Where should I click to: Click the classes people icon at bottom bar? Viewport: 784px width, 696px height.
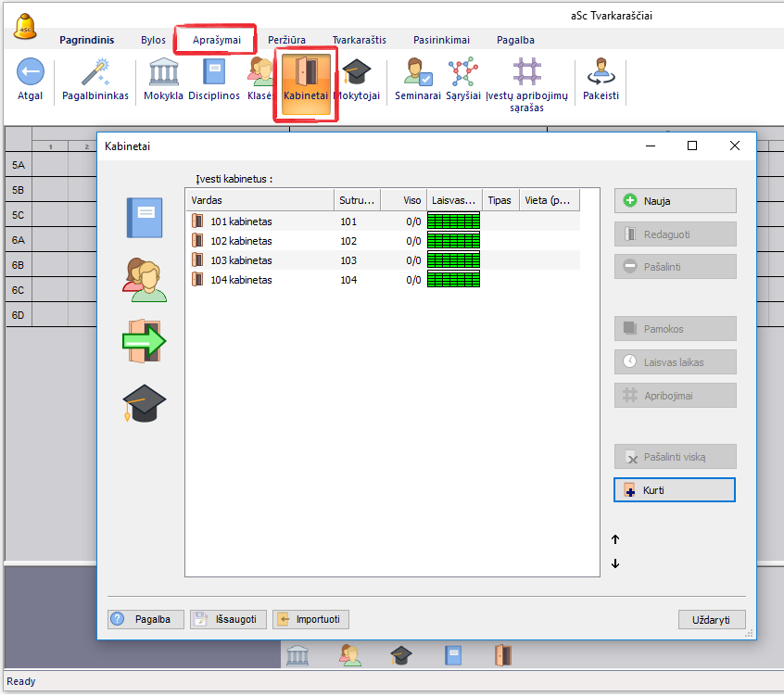[x=350, y=655]
